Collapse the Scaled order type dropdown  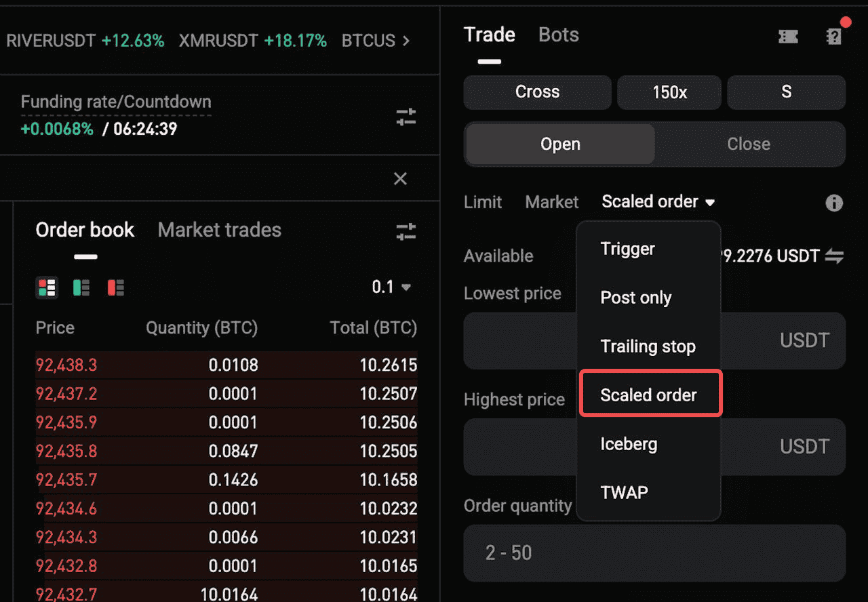[x=657, y=201]
